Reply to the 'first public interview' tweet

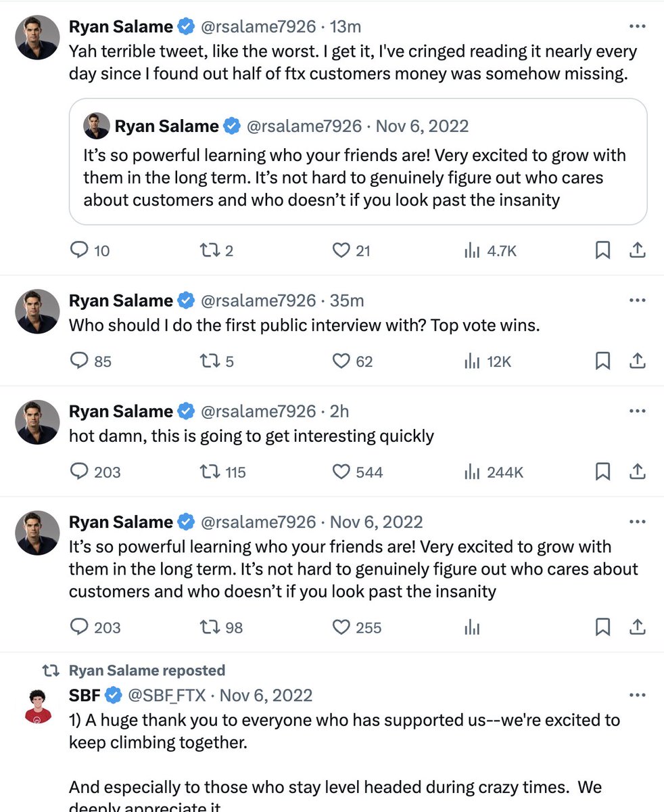click(80, 361)
